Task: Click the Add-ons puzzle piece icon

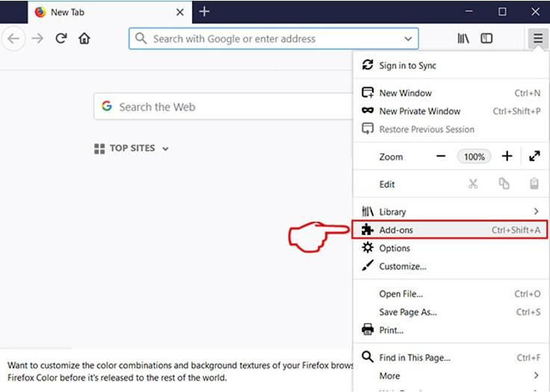Action: [368, 230]
